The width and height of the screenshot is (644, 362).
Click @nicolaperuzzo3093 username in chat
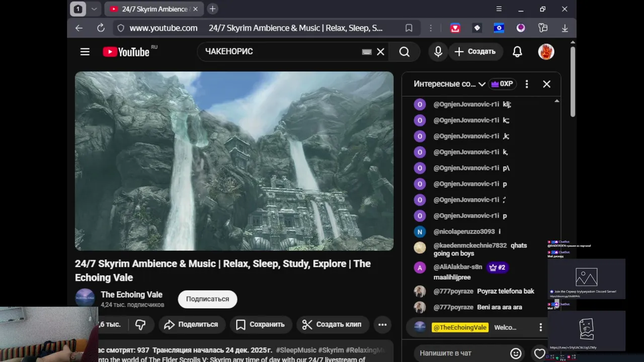[464, 232]
